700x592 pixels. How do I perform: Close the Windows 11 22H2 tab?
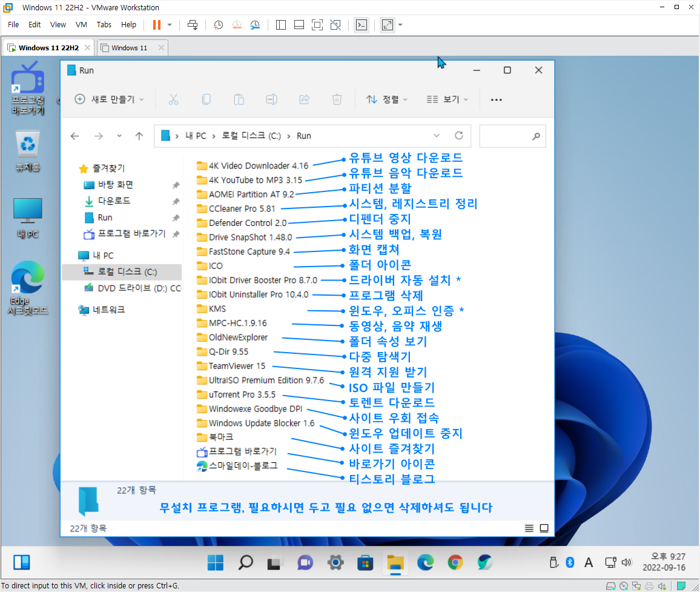click(x=87, y=47)
